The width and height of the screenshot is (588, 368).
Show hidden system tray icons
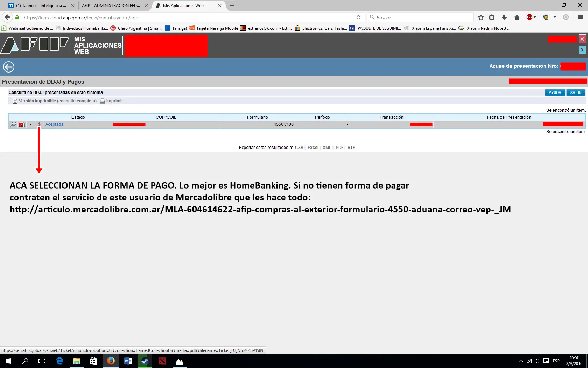click(x=520, y=361)
